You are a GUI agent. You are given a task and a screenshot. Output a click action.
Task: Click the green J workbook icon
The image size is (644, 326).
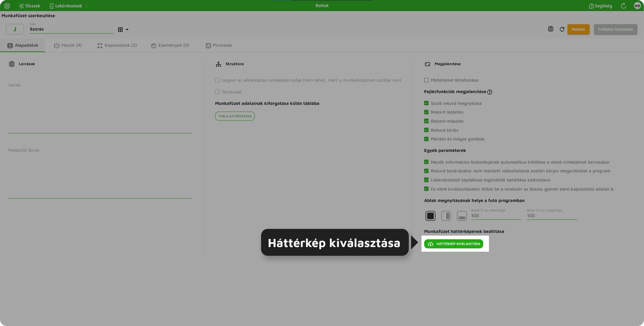point(15,29)
